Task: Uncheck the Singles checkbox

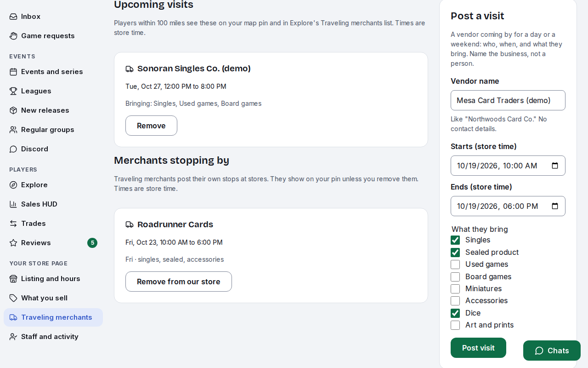Action: pos(455,240)
